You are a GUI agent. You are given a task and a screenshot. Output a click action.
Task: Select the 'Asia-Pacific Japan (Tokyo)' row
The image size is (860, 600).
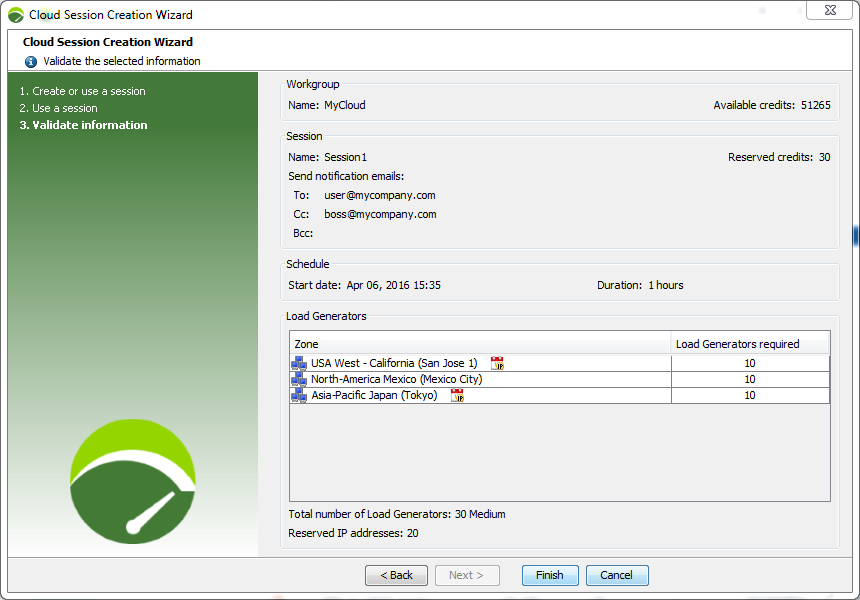click(x=559, y=395)
